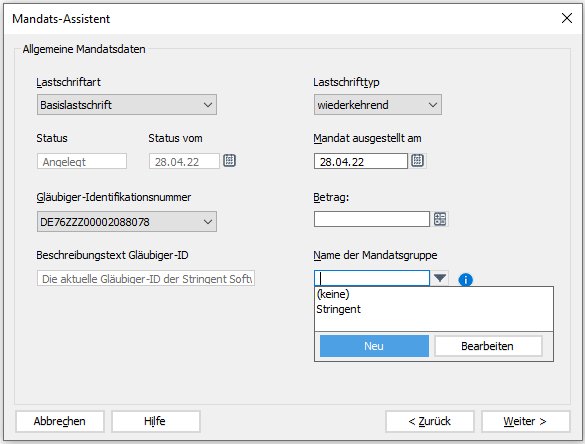Open the Hilfe help button
The image size is (585, 444).
tap(156, 421)
